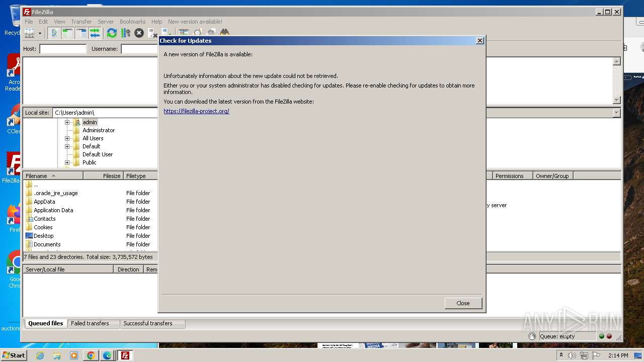Viewport: 644px width, 362px height.
Task: Focus the Host input field
Action: pos(63,49)
